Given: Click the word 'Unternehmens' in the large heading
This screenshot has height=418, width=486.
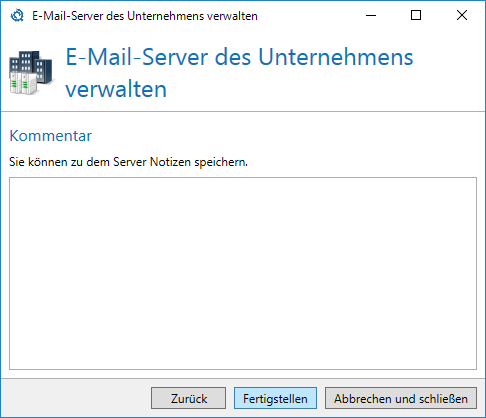Looking at the screenshot, I should click(336, 57).
